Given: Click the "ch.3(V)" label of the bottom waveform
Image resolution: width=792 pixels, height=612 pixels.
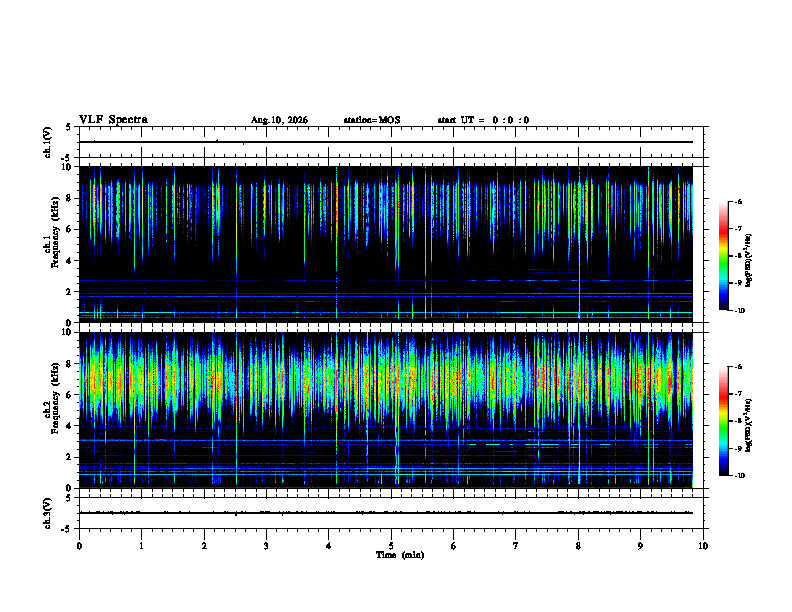Looking at the screenshot, I should click(48, 513).
